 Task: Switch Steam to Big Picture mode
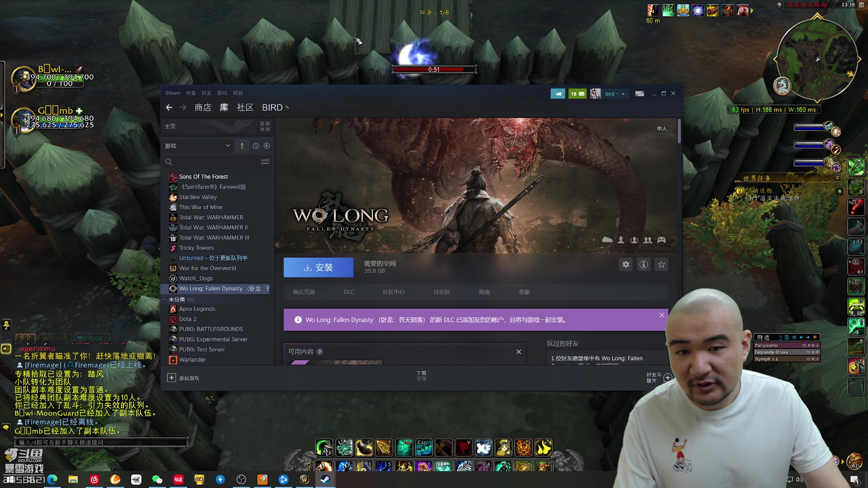(639, 94)
